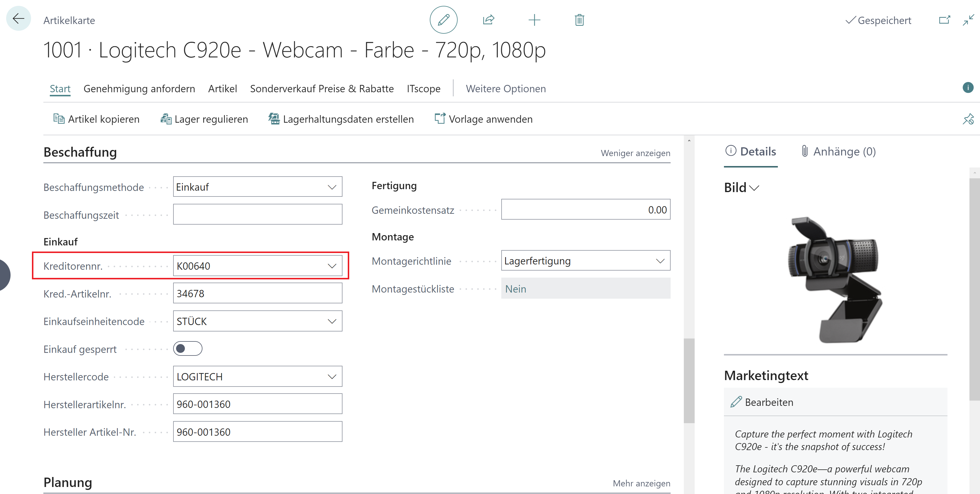
Task: Switch to the Anhänge (0) tab
Action: pyautogui.click(x=838, y=151)
